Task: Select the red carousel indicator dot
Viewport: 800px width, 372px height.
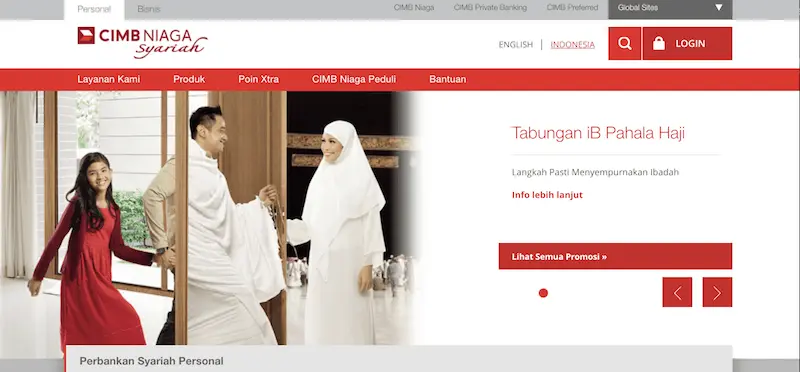Action: [x=543, y=293]
